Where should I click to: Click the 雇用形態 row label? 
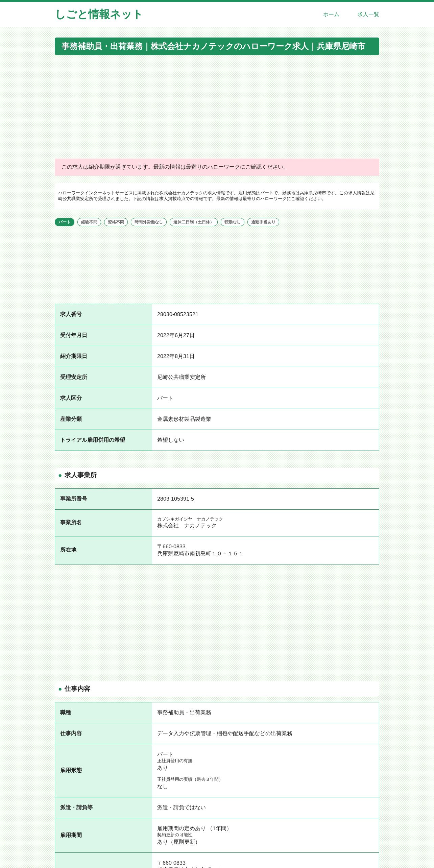(71, 770)
